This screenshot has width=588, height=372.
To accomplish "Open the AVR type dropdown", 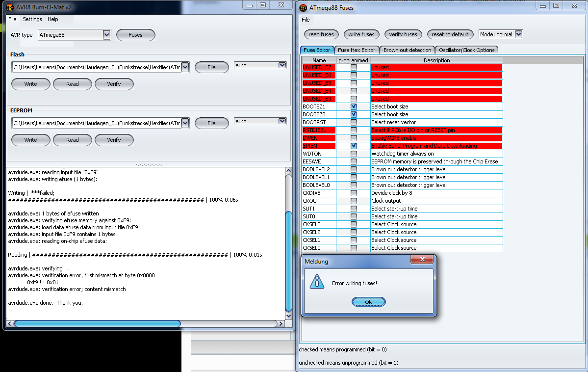I will (x=106, y=35).
